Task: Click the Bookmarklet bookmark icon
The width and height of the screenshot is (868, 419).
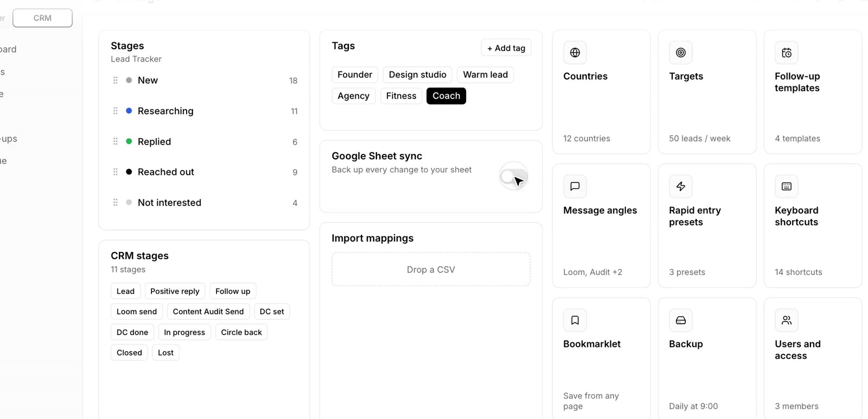Action: (x=575, y=320)
